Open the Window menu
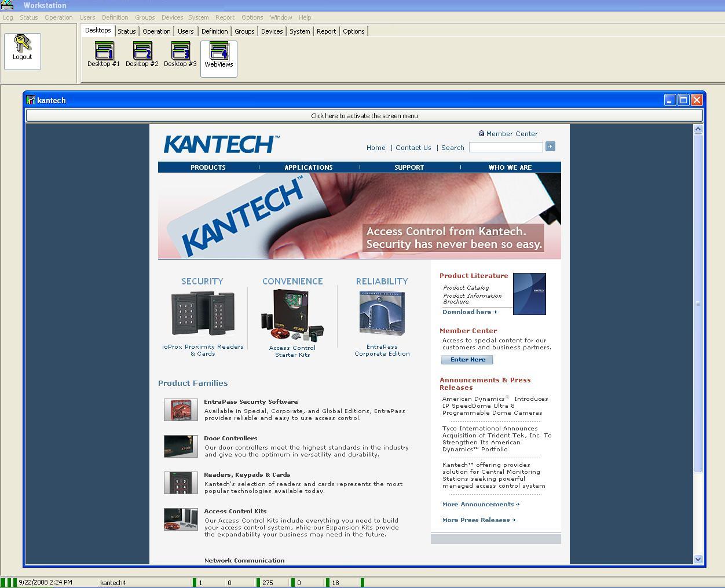Screen dimensions: 725x588 (x=281, y=17)
